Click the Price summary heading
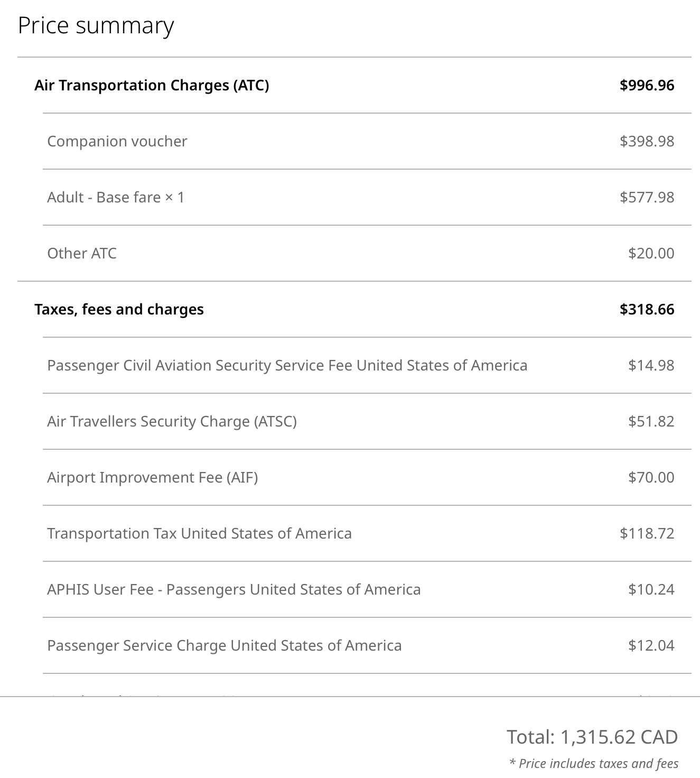 coord(96,25)
